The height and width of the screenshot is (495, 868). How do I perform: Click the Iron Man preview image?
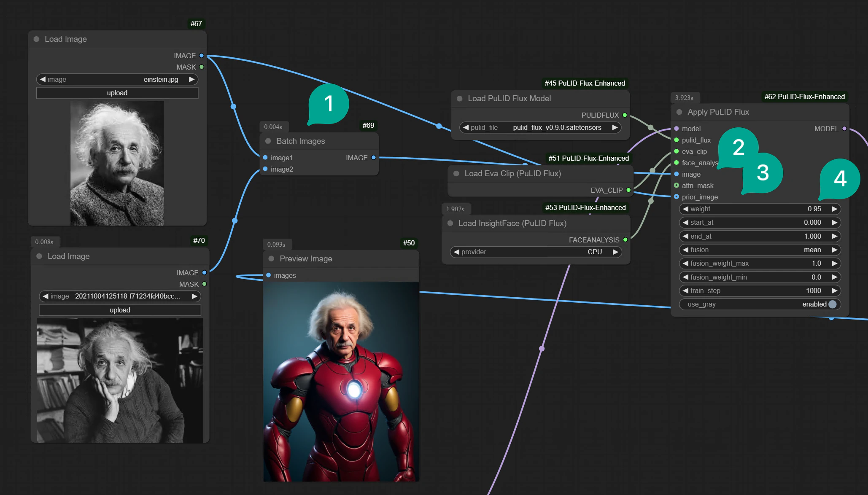click(x=341, y=382)
